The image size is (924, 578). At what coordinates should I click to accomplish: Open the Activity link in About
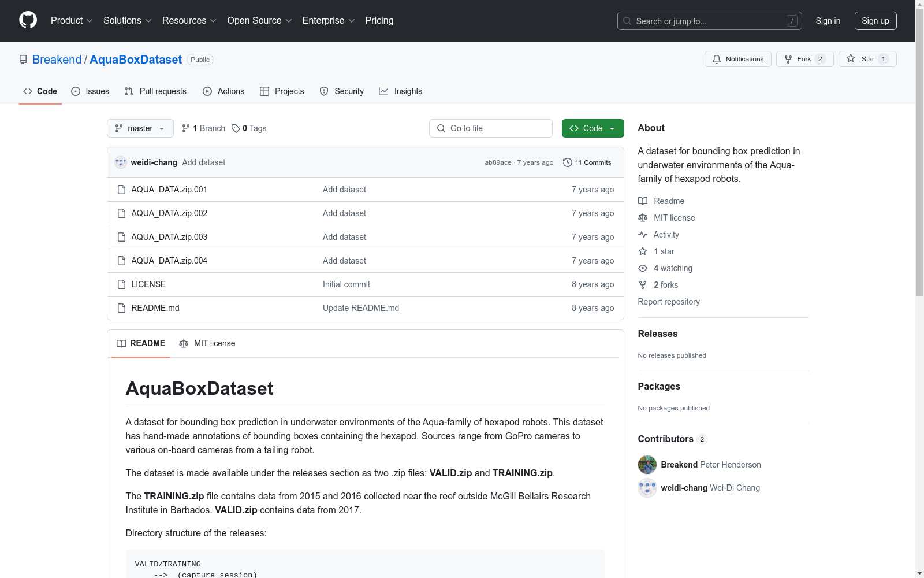coord(658,235)
